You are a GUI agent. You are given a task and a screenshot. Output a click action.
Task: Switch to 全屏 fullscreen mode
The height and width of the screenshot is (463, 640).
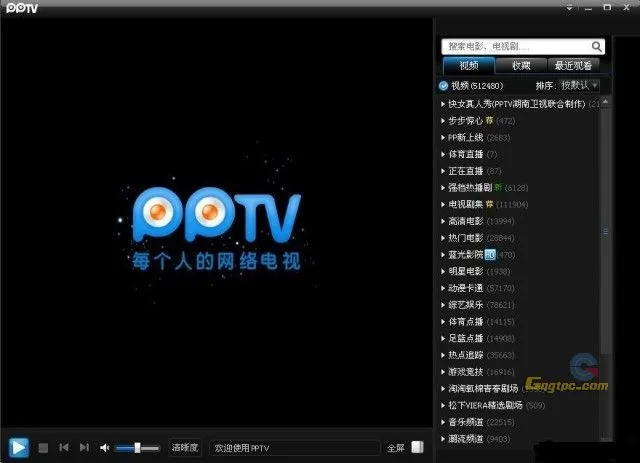pos(396,448)
